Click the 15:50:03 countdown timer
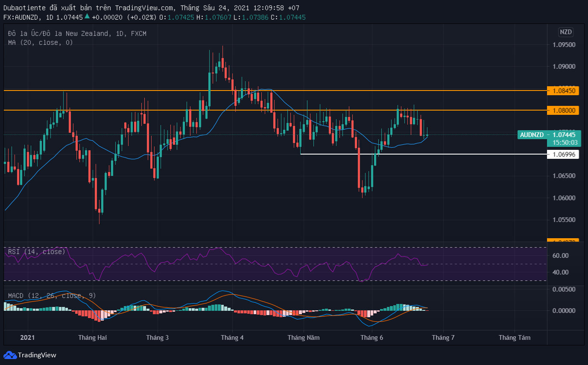This screenshot has height=365, width=588. point(565,143)
